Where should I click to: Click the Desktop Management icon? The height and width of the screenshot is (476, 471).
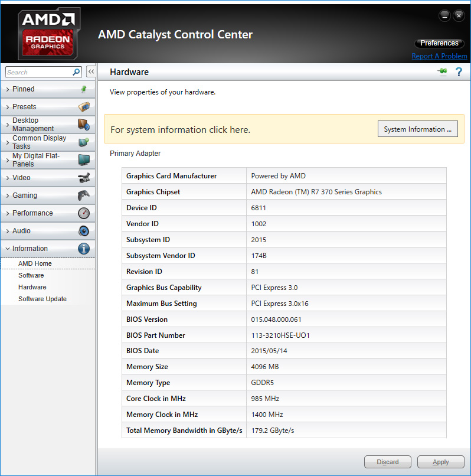click(x=84, y=125)
